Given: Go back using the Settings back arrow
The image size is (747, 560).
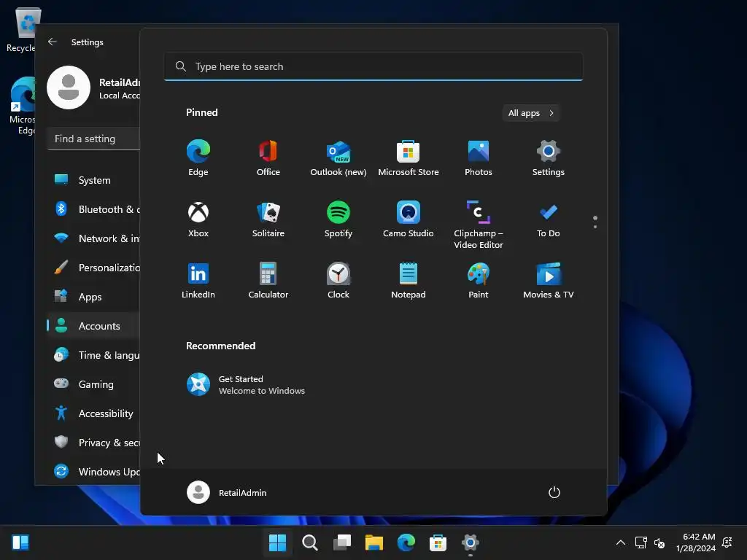Looking at the screenshot, I should [53, 42].
